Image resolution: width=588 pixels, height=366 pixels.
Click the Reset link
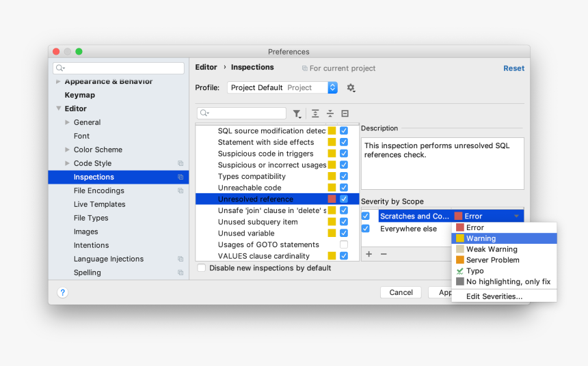513,68
